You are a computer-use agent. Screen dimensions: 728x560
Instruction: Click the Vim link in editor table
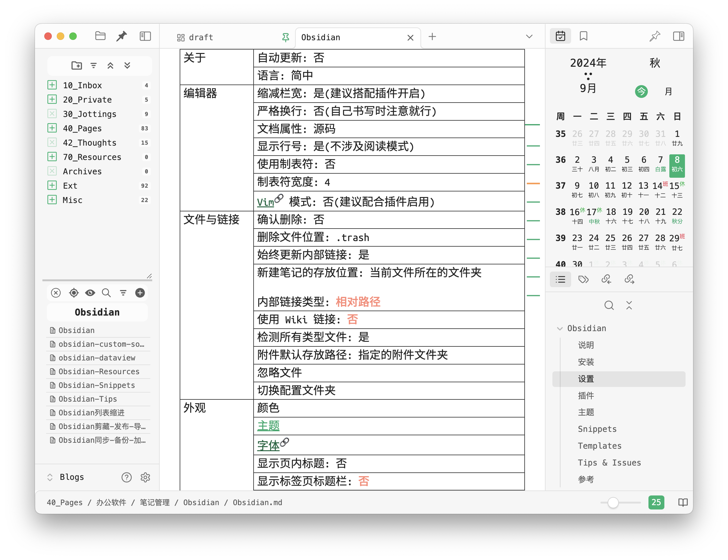[265, 202]
